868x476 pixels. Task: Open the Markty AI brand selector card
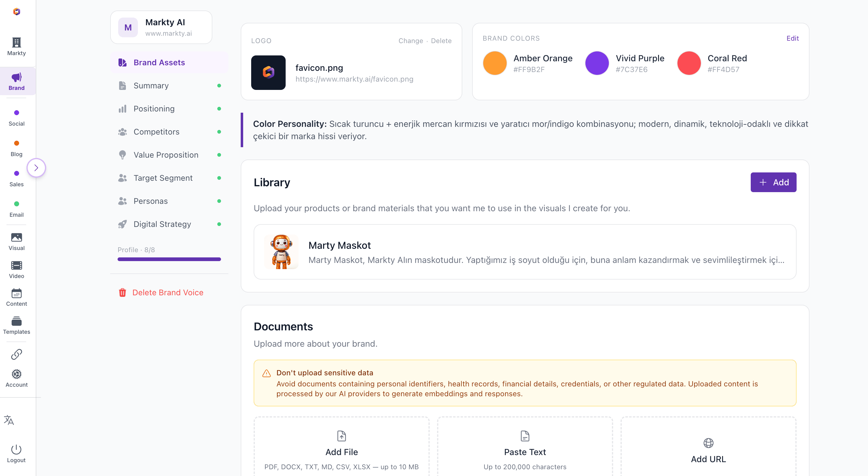(161, 27)
